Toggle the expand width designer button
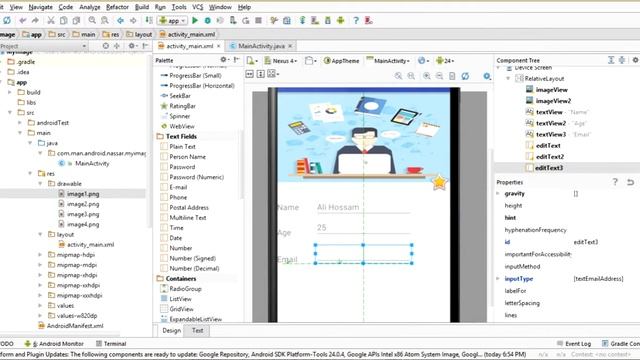Screen dimensions: 640x360 (249, 74)
